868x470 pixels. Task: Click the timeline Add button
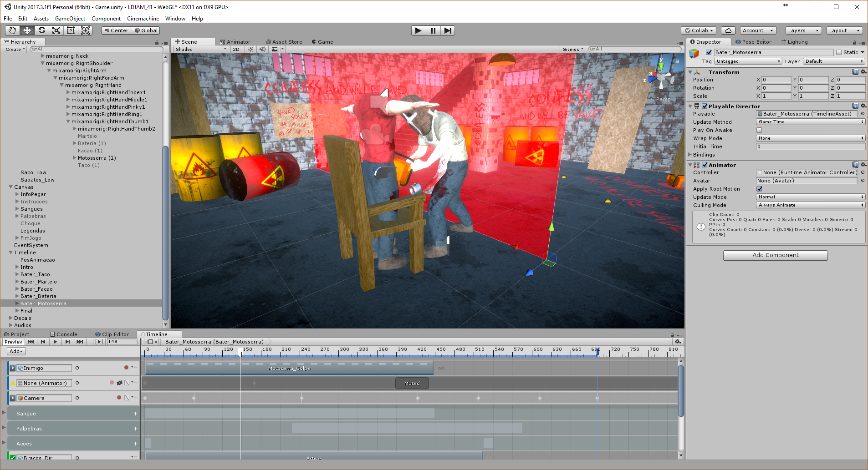click(16, 351)
